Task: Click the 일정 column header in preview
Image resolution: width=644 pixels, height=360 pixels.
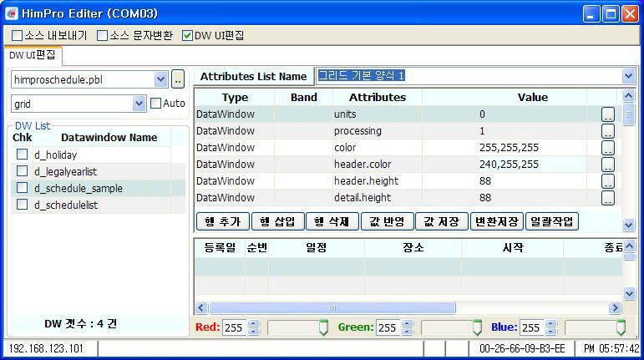Action: (317, 247)
